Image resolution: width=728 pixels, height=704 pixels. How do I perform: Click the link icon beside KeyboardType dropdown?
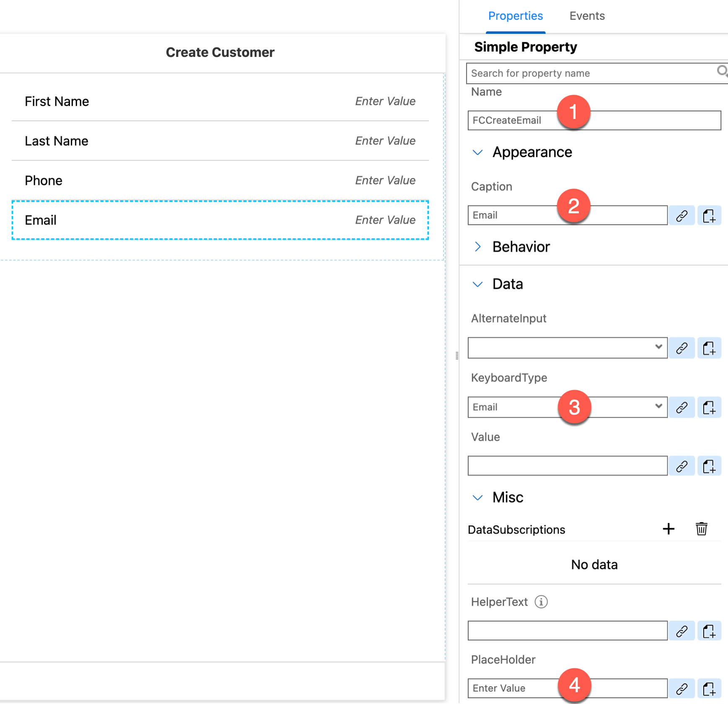pyautogui.click(x=682, y=407)
